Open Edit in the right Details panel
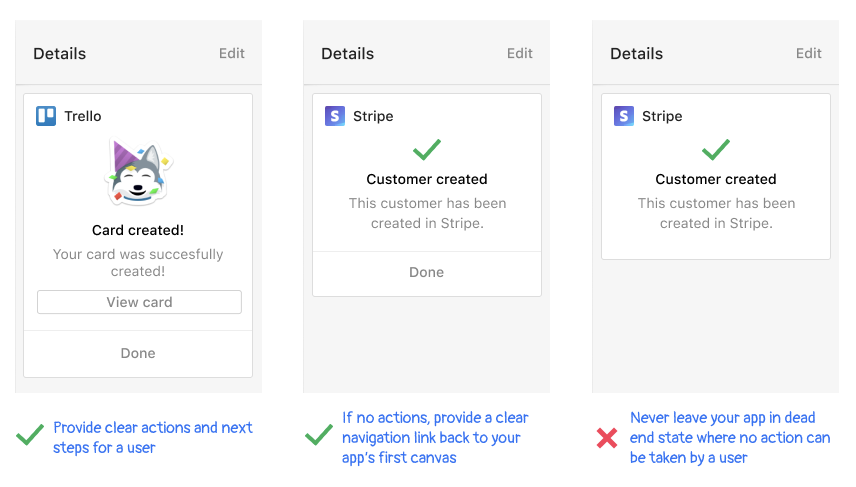Screen dimensions: 856x487 [809, 53]
